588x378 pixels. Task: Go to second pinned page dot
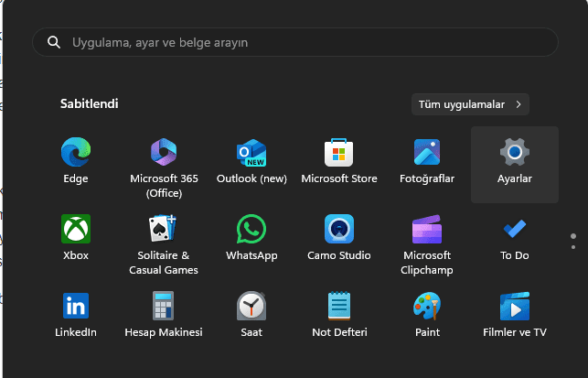pyautogui.click(x=573, y=247)
